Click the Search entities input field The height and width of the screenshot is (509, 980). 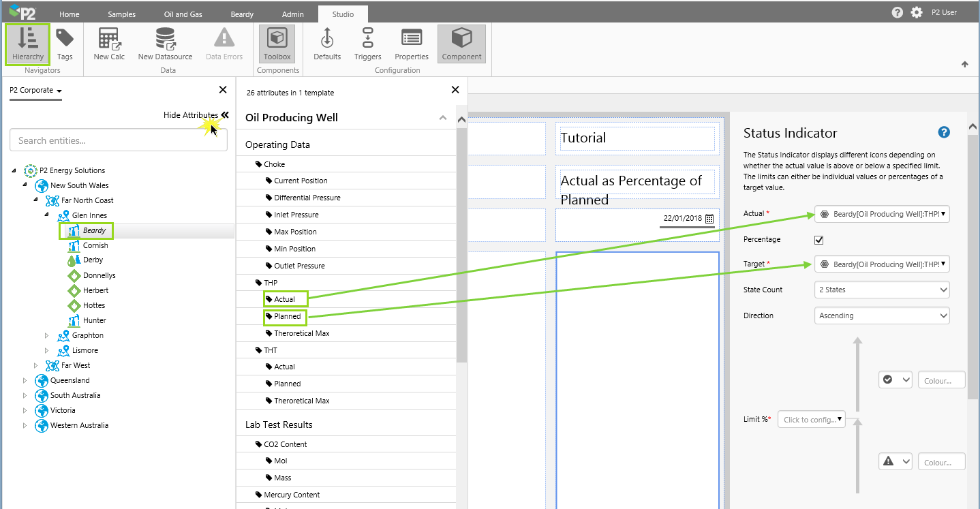pyautogui.click(x=119, y=140)
